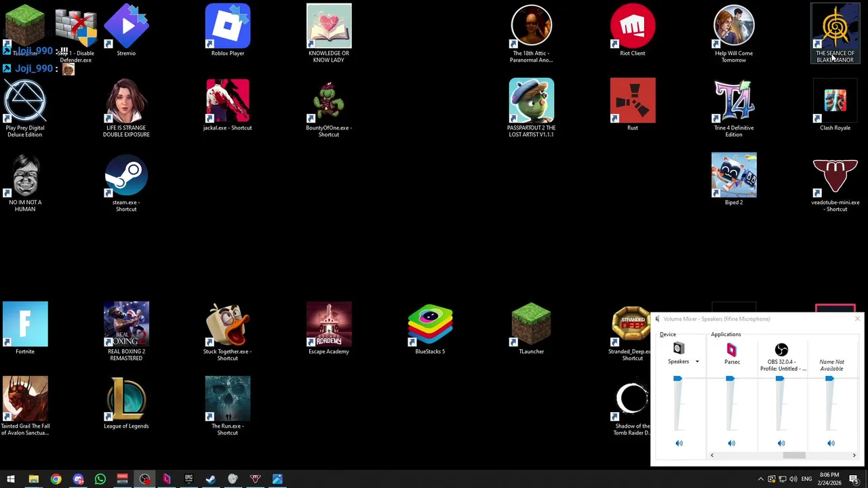Mute the Speakers device in Volume Mixer

[679, 443]
